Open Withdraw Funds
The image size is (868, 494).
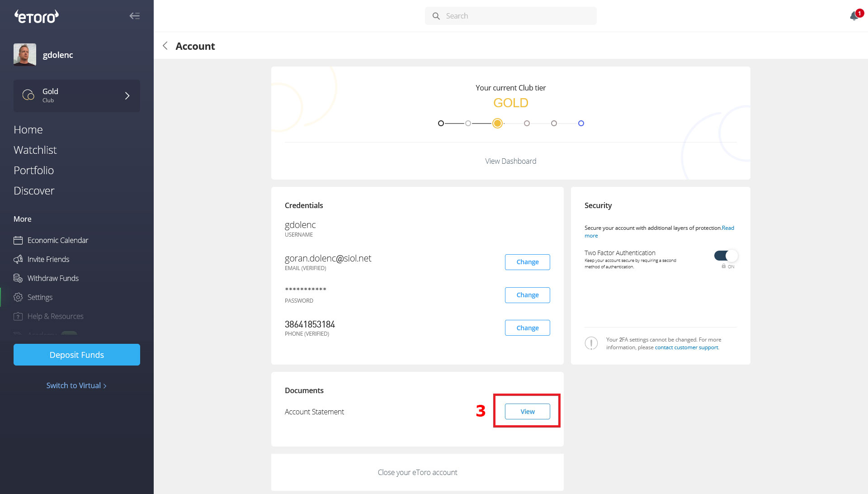click(53, 278)
